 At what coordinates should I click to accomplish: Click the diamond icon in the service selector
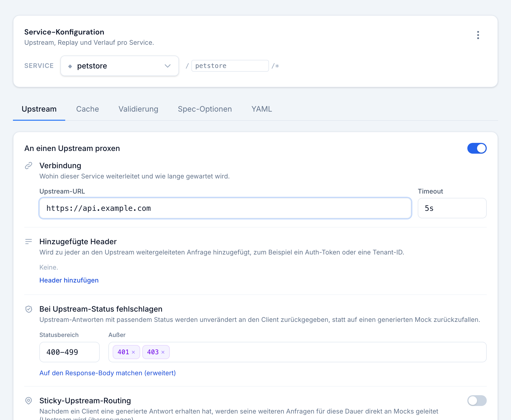(70, 66)
